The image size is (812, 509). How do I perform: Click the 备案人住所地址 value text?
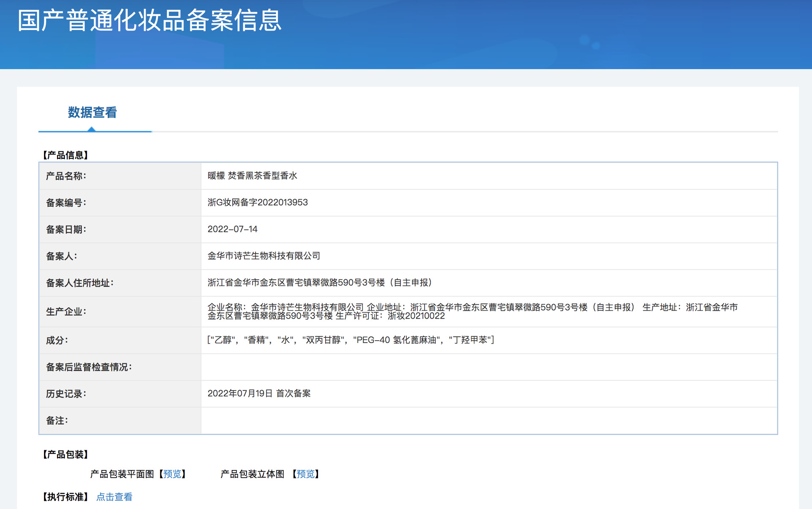point(319,282)
